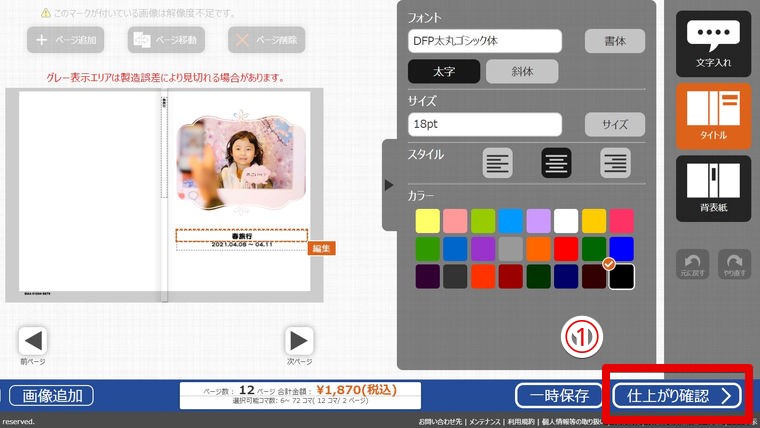
Task: Select the タイトル title tool
Action: coord(713,116)
